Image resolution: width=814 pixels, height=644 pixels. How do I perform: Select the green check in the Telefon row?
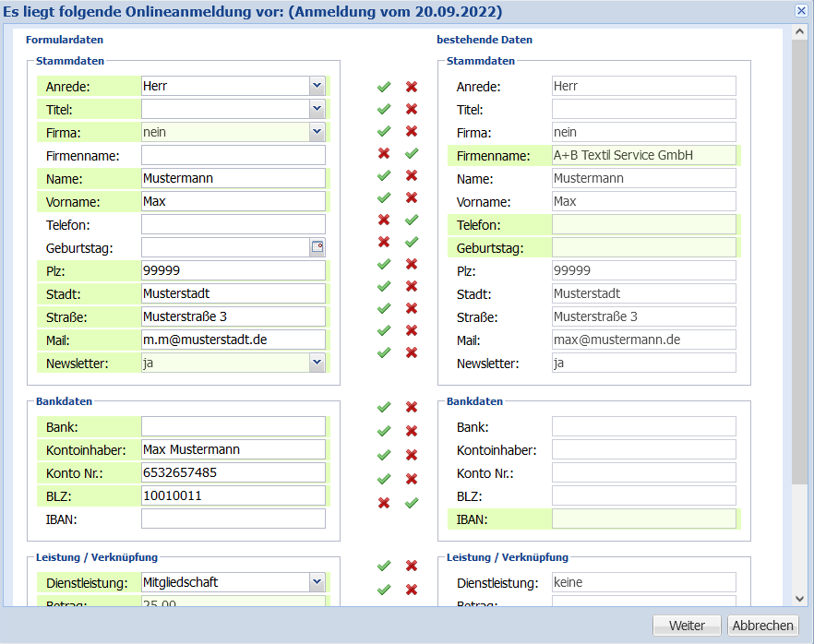point(412,220)
